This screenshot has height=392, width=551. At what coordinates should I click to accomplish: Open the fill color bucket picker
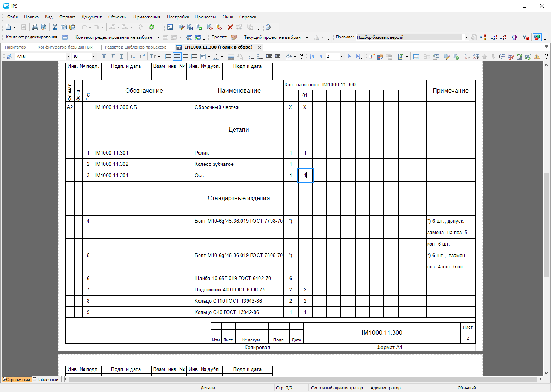pyautogui.click(x=289, y=57)
